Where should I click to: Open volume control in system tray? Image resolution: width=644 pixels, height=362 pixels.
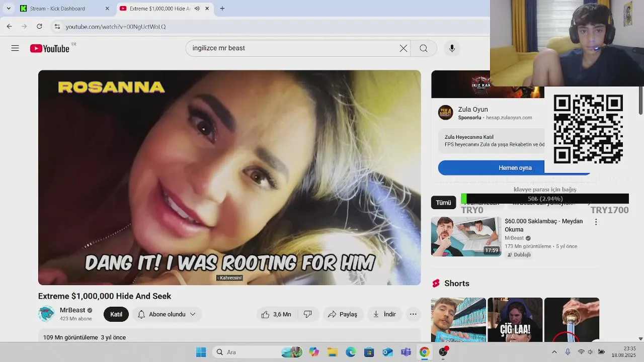click(591, 352)
